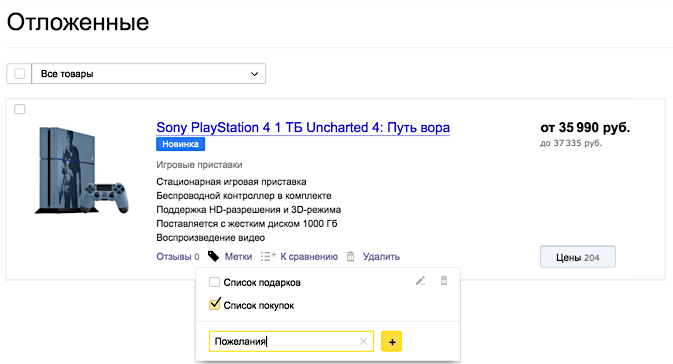Click the price от 35 990 руб.

coord(585,127)
